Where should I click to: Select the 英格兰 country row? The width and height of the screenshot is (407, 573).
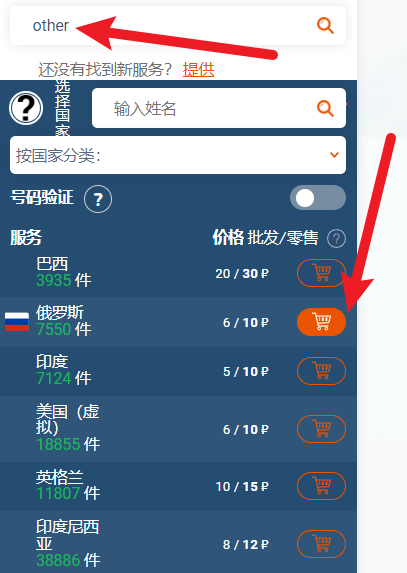click(x=178, y=486)
